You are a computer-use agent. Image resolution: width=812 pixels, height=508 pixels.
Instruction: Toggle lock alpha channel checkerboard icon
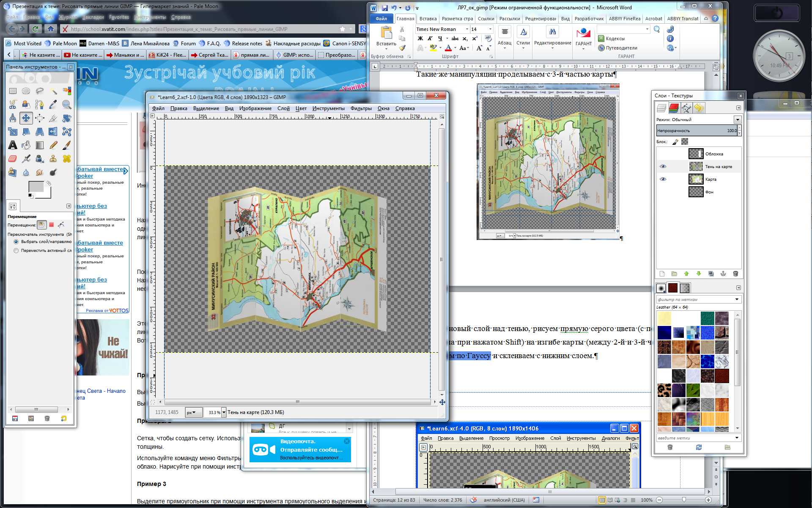[685, 142]
